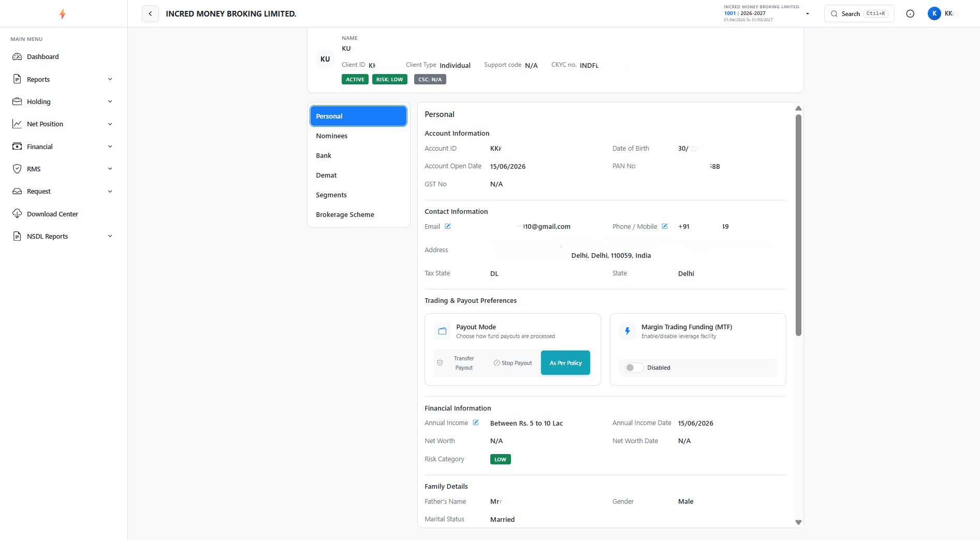The width and height of the screenshot is (980, 540).
Task: Click the back arrow button in the header
Action: [150, 14]
